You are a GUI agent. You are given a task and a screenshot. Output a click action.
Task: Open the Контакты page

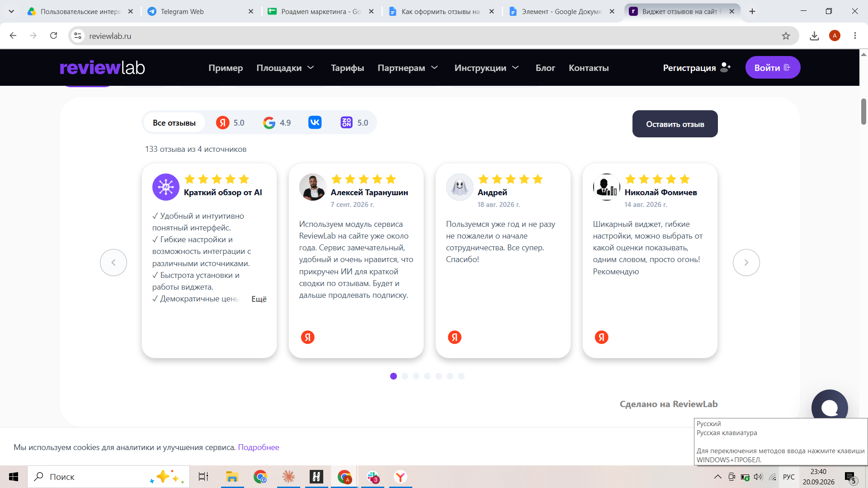tap(589, 68)
